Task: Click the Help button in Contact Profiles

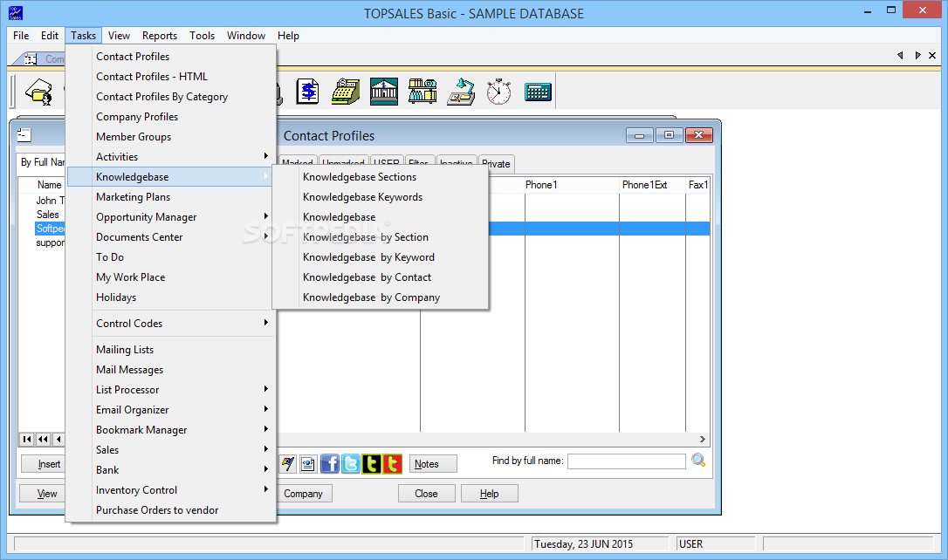Action: pyautogui.click(x=489, y=494)
